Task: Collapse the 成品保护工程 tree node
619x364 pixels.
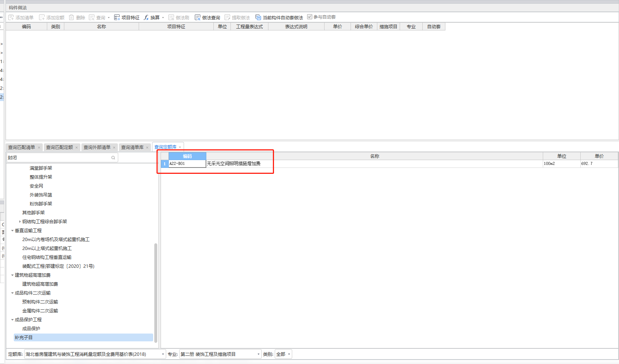Action: coord(12,320)
